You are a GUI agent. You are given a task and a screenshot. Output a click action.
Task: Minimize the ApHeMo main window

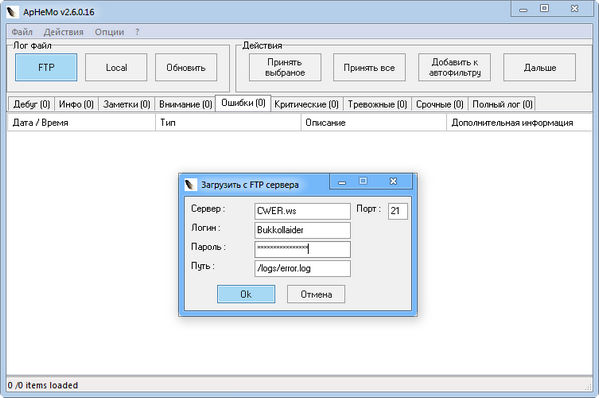[x=523, y=9]
